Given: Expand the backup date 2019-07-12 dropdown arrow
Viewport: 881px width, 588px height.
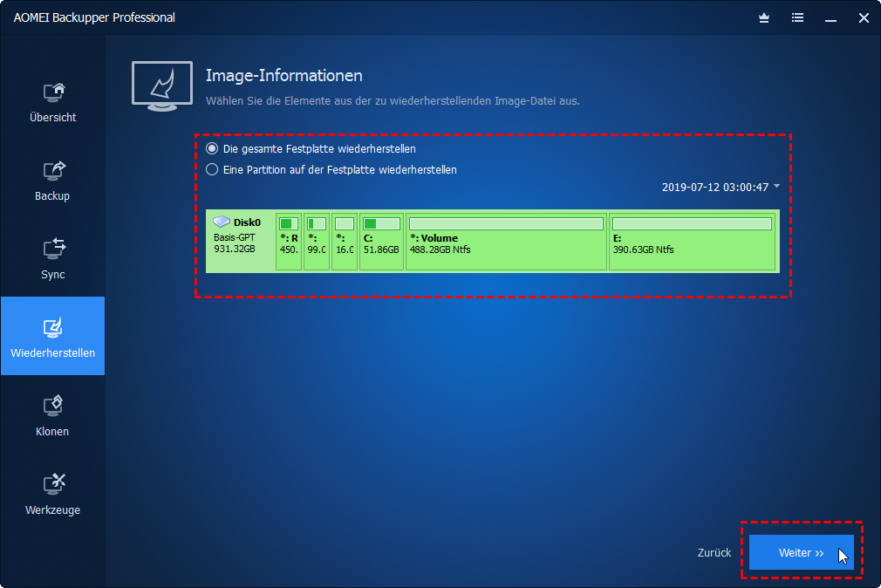Looking at the screenshot, I should point(776,186).
